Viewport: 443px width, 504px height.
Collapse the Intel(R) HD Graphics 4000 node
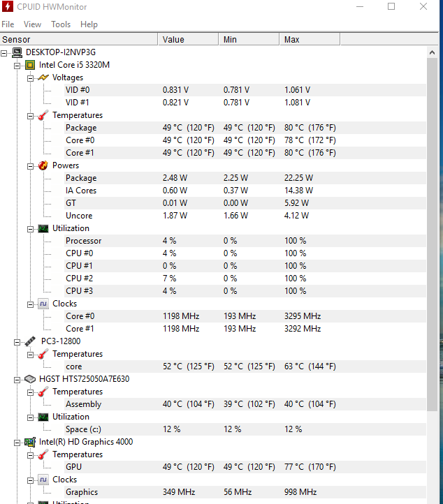click(x=17, y=443)
